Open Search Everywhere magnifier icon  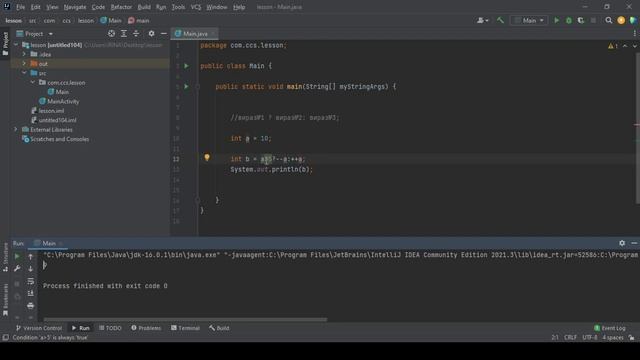point(609,20)
